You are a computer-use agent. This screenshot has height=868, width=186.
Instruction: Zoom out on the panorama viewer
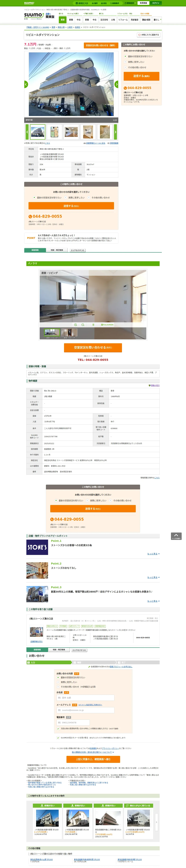(x=83, y=325)
